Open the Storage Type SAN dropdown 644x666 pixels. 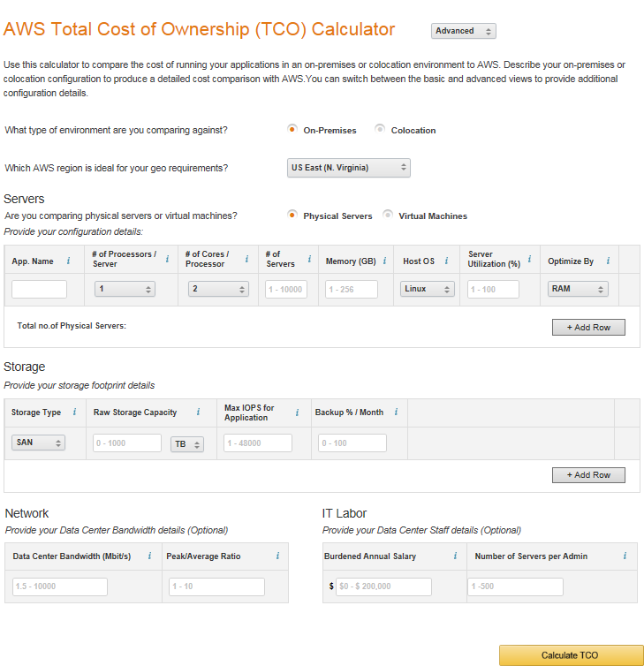(x=38, y=443)
